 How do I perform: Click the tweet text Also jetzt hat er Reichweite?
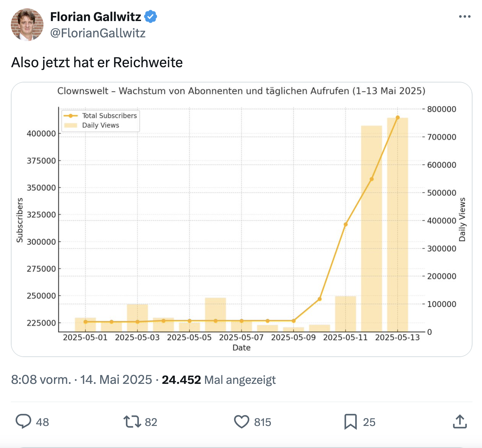[x=97, y=62]
